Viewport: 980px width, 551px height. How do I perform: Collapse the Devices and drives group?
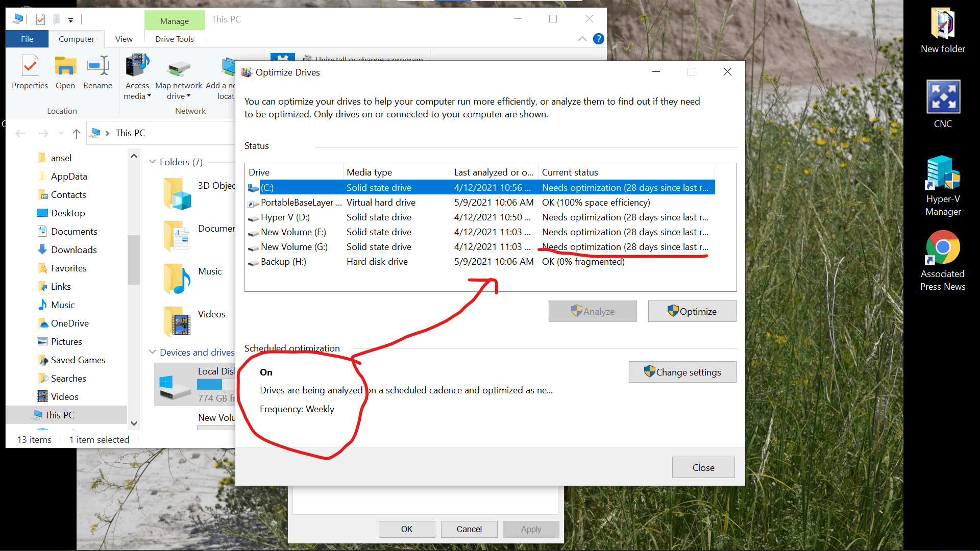[x=152, y=352]
